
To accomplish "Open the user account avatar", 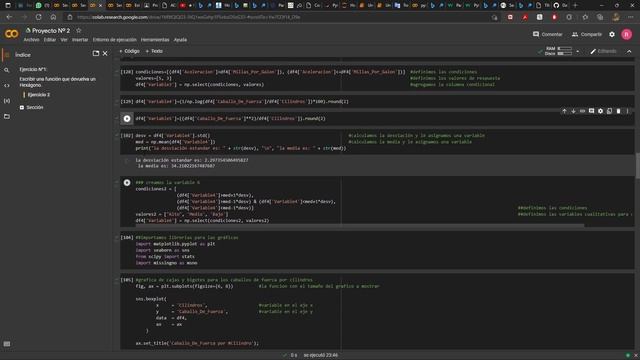I will (x=626, y=34).
